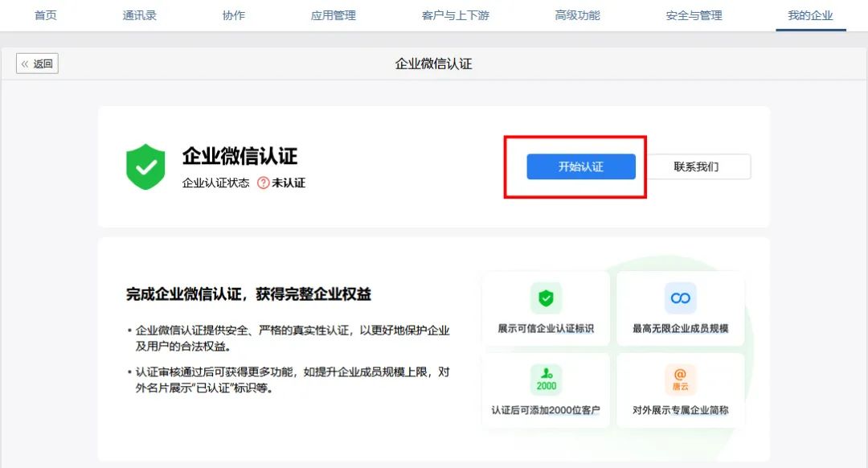Click the 认证后可添加2000位客户 caption
Viewport: 868px width, 468px height.
pyautogui.click(x=546, y=410)
